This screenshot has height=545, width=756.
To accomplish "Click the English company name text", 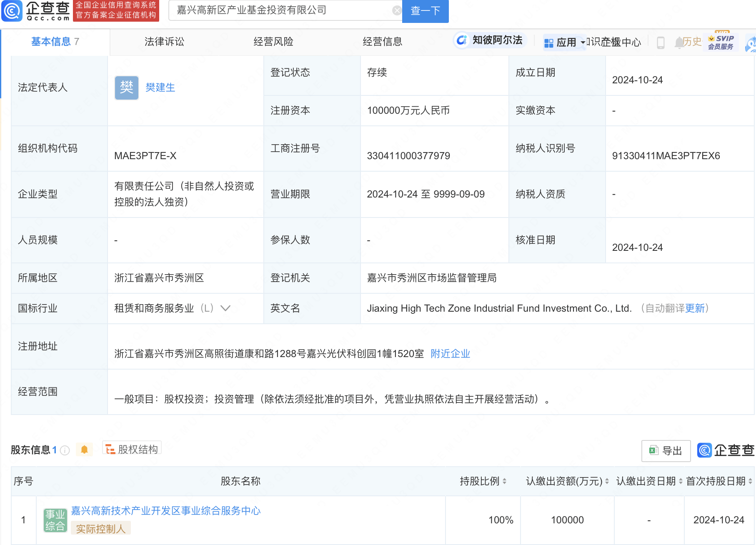I will pyautogui.click(x=499, y=308).
